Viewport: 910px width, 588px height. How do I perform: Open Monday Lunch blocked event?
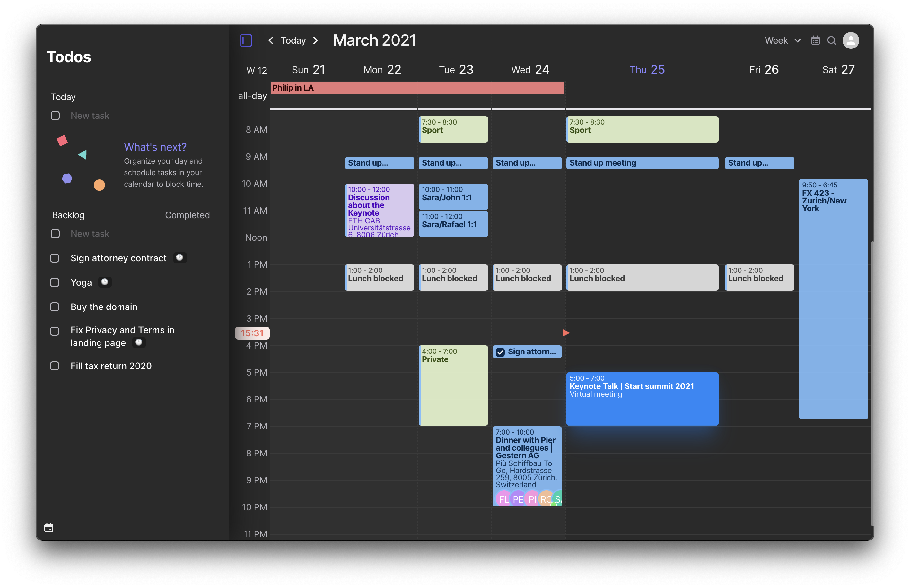pyautogui.click(x=379, y=278)
